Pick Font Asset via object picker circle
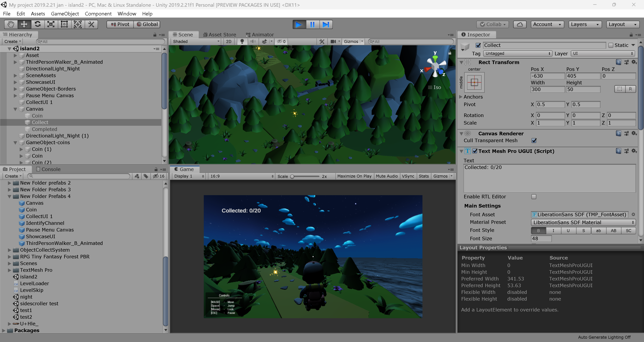Screen dimensions: 644x342 (x=633, y=214)
